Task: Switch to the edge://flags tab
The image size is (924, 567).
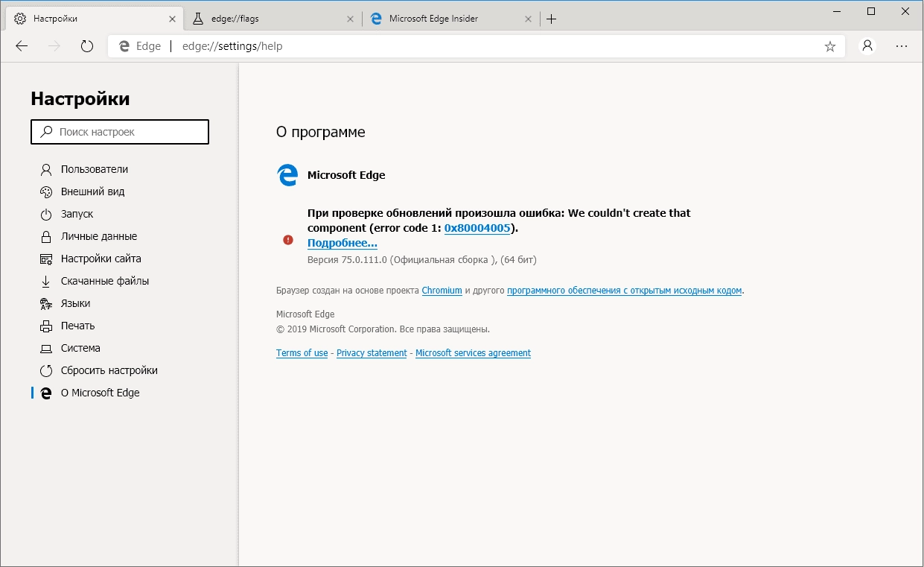Action: (x=273, y=19)
